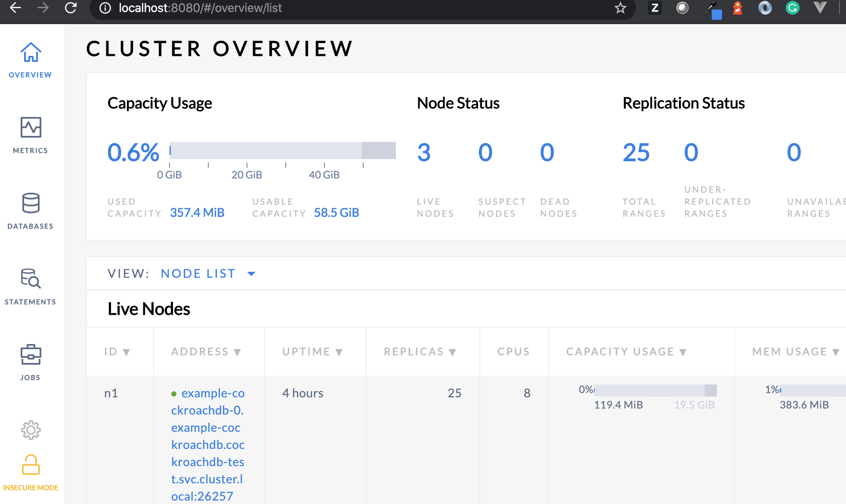Image resolution: width=846 pixels, height=504 pixels.
Task: Click the CPUs value 8 for n1
Action: pyautogui.click(x=527, y=393)
